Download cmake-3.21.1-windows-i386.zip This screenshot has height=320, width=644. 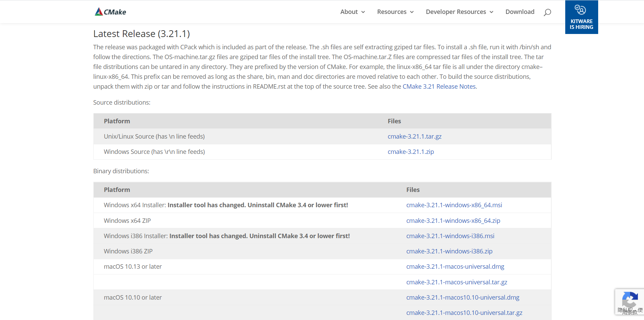pos(449,251)
